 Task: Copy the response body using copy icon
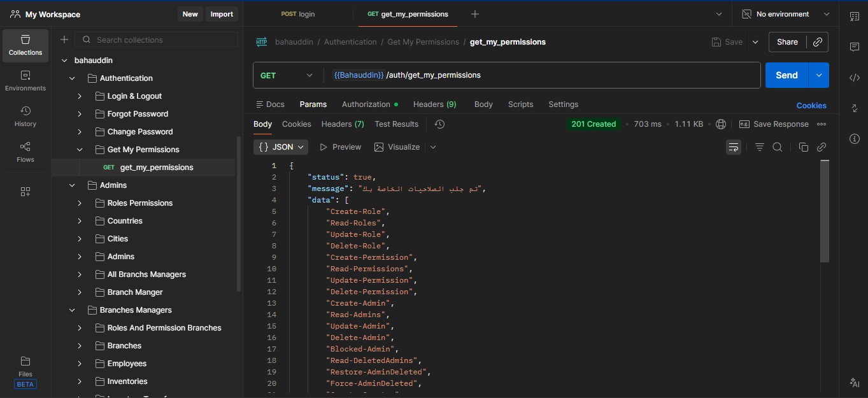pyautogui.click(x=803, y=147)
